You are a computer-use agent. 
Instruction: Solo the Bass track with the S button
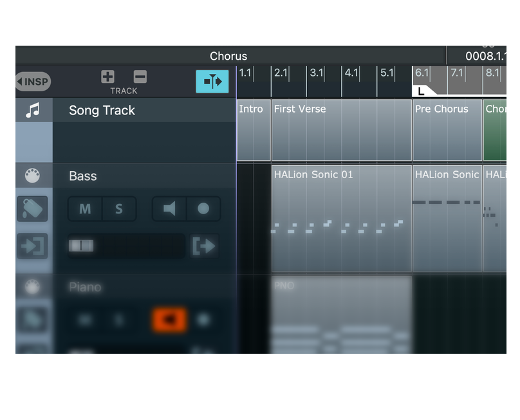[120, 208]
